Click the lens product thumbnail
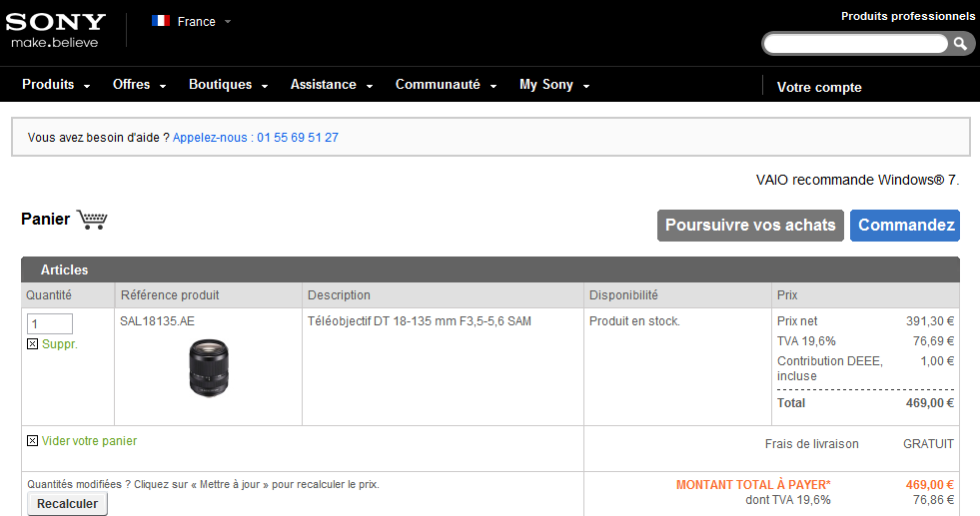 209,368
